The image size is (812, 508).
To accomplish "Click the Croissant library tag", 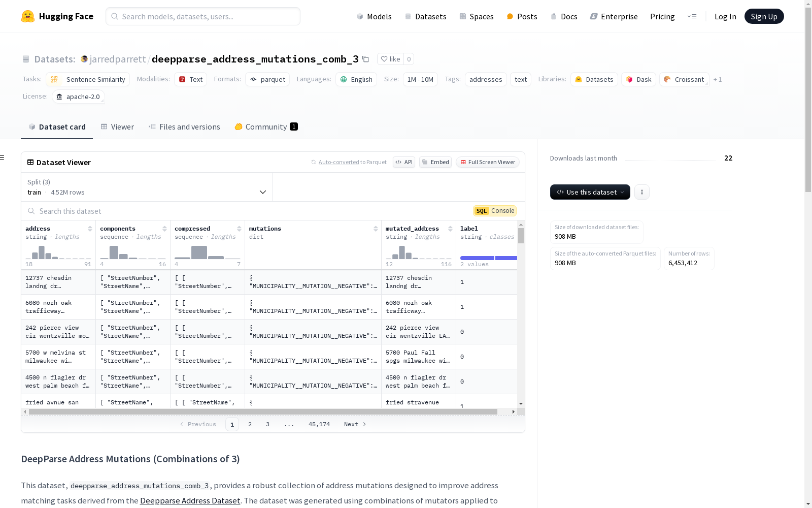I will click(x=684, y=79).
